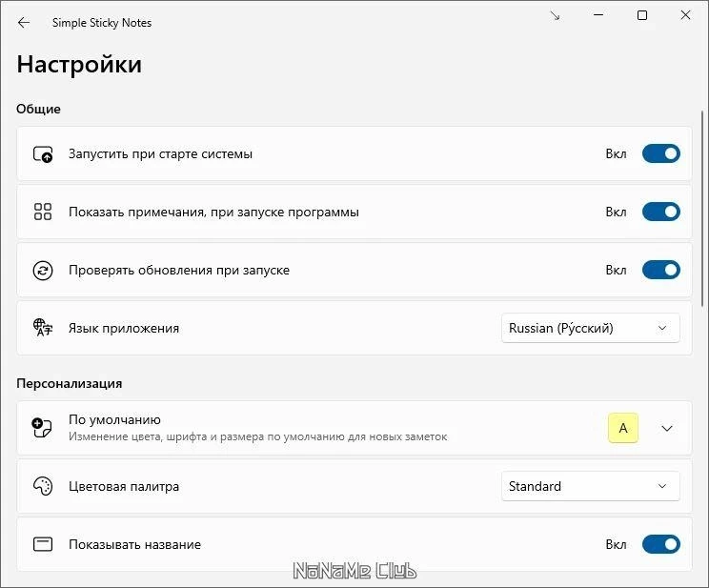Click the vertical scrollbar thumb
The height and width of the screenshot is (588, 709).
click(x=702, y=208)
